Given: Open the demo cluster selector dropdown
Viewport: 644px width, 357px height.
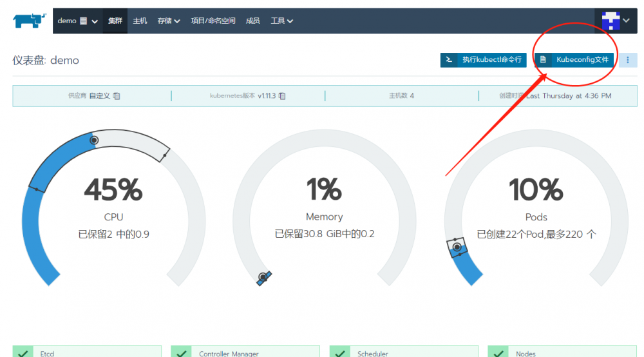Looking at the screenshot, I should coord(77,21).
